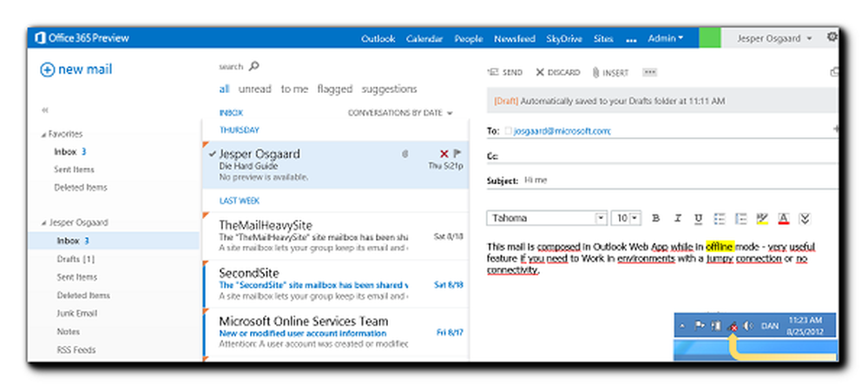Viewport: 868px width, 391px height.
Task: Toggle selection checkmark on Jesper Osgaard message
Action: [212, 154]
